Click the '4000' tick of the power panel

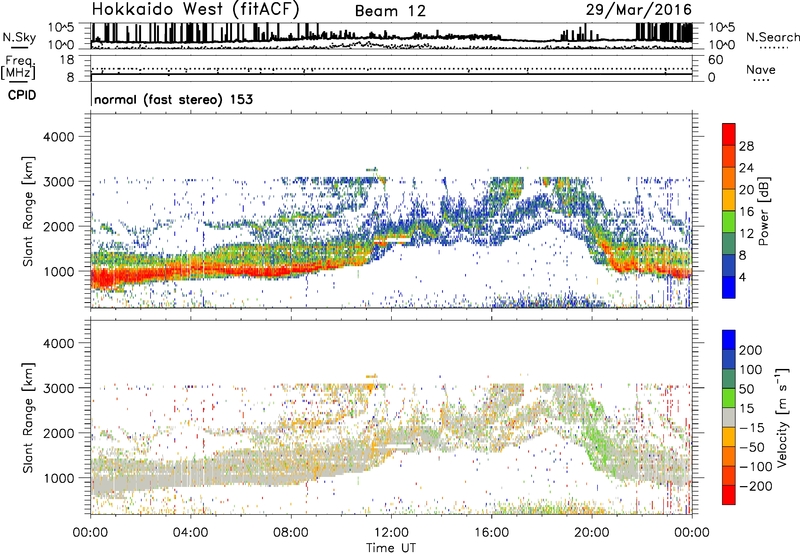(x=58, y=137)
